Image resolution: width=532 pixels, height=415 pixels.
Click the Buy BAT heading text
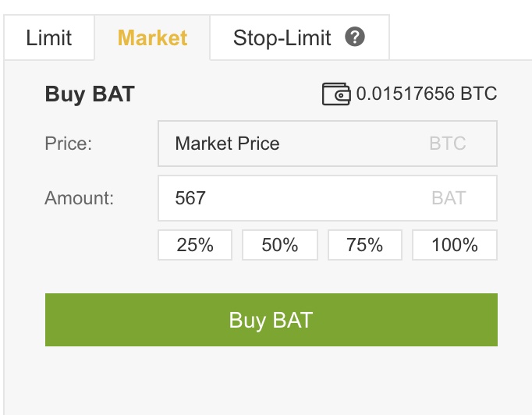[90, 94]
